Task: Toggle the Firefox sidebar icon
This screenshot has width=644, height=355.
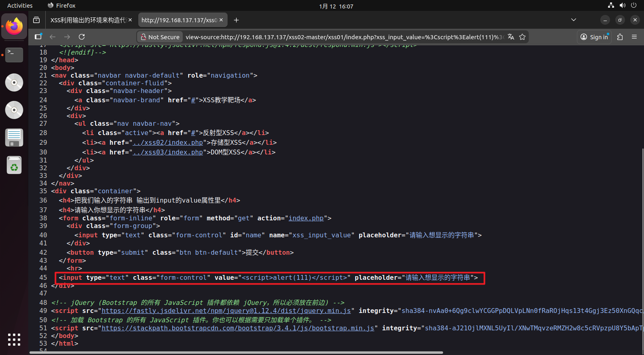Action: coord(38,37)
